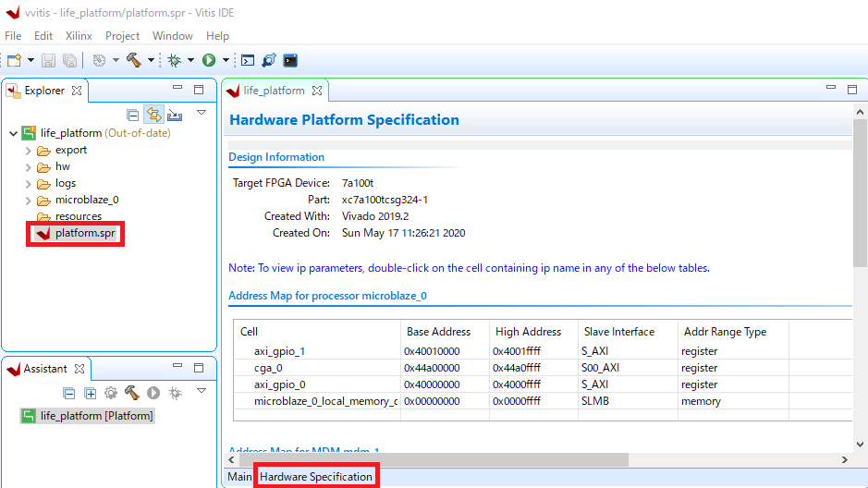The image size is (868, 488).
Task: Click the microblaze_0_local_memory cell
Action: tap(325, 401)
